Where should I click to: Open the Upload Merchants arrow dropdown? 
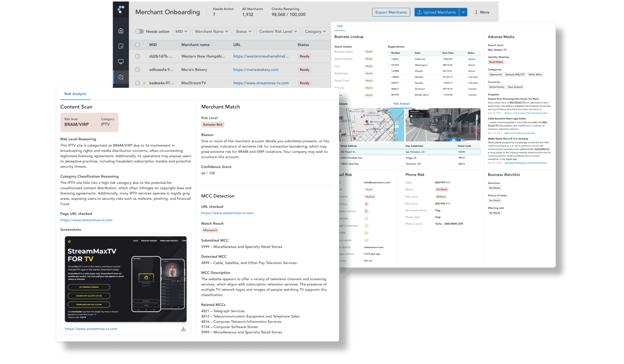(463, 12)
